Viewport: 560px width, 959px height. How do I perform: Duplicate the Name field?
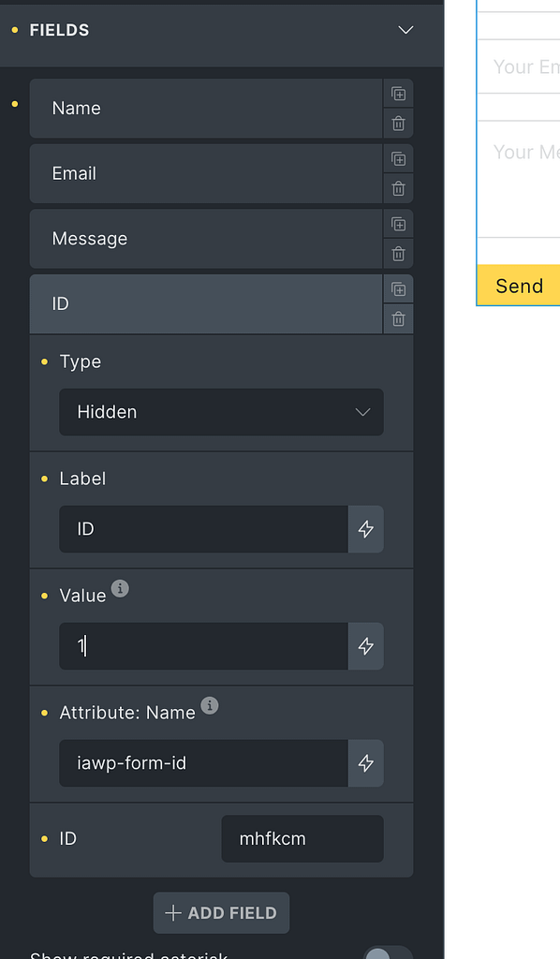tap(398, 94)
